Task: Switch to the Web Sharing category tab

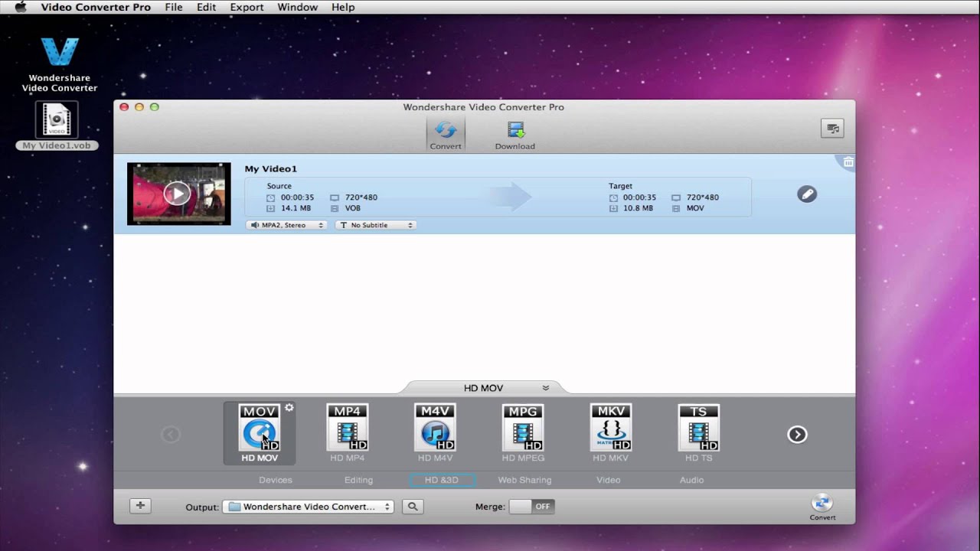Action: 524,480
